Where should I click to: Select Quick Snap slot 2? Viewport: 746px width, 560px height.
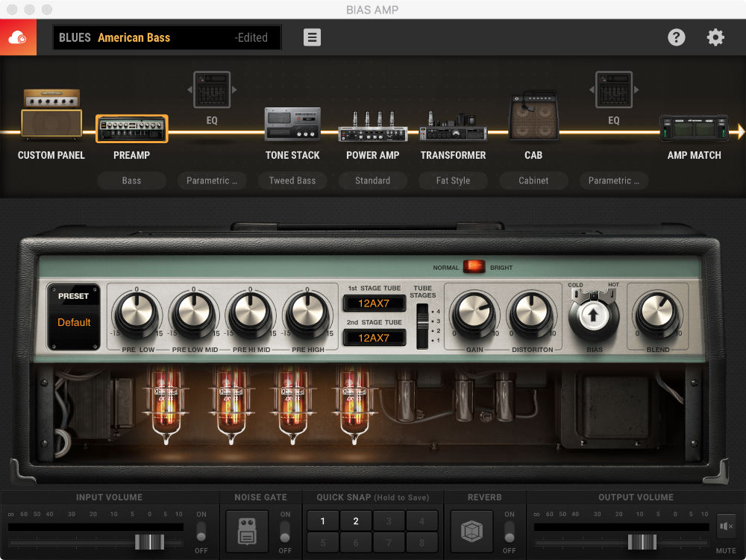coord(355,520)
